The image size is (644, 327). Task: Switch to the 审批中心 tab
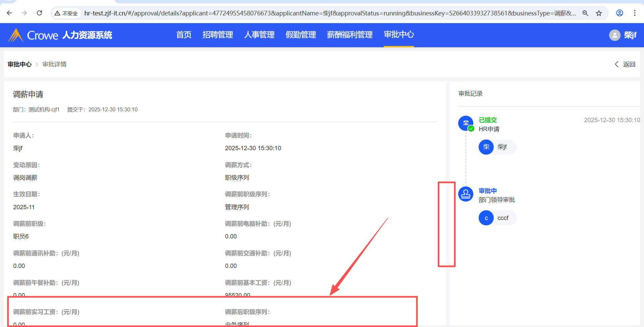point(398,35)
